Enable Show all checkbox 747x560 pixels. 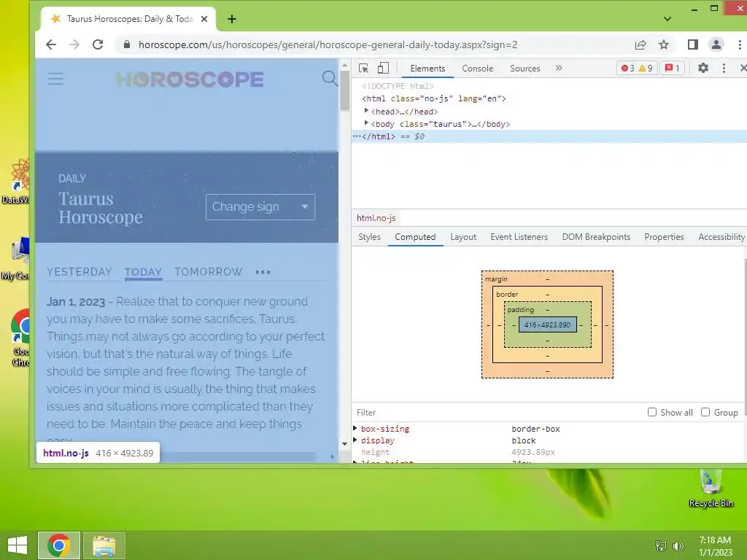[652, 412]
